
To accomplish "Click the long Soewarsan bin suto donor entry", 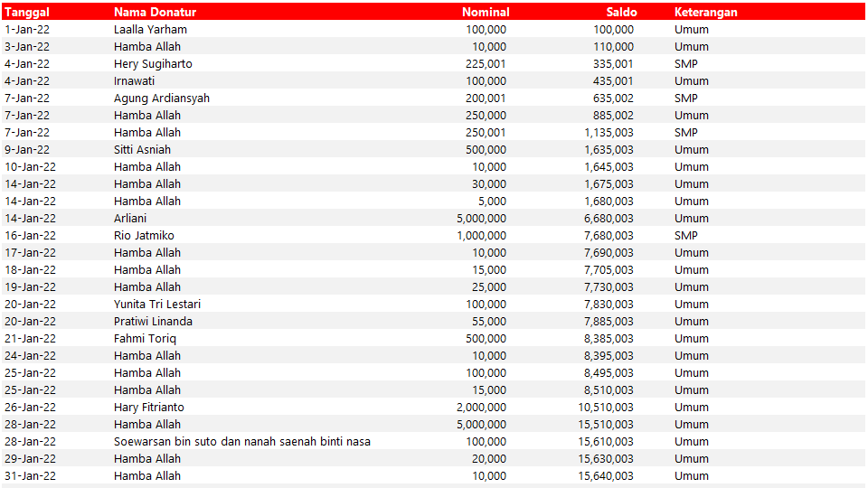I will (x=241, y=441).
